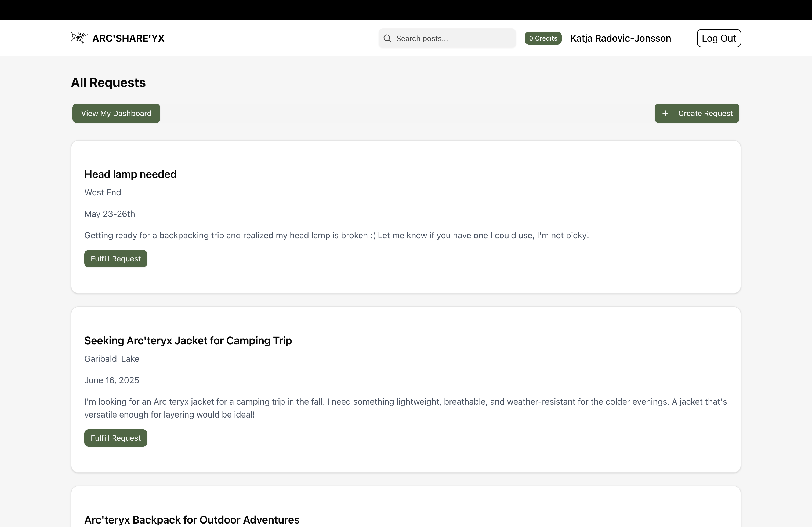Click the May 23-26th date text
This screenshot has height=527, width=812.
pos(110,214)
